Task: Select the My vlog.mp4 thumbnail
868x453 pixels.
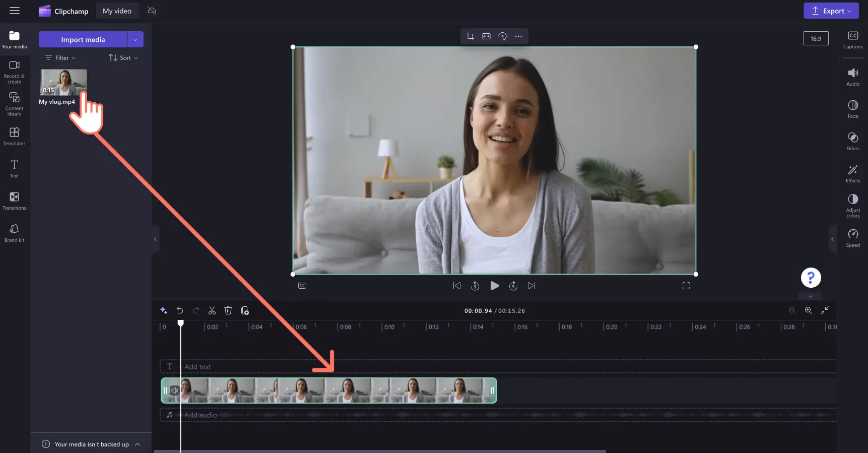Action: click(63, 82)
